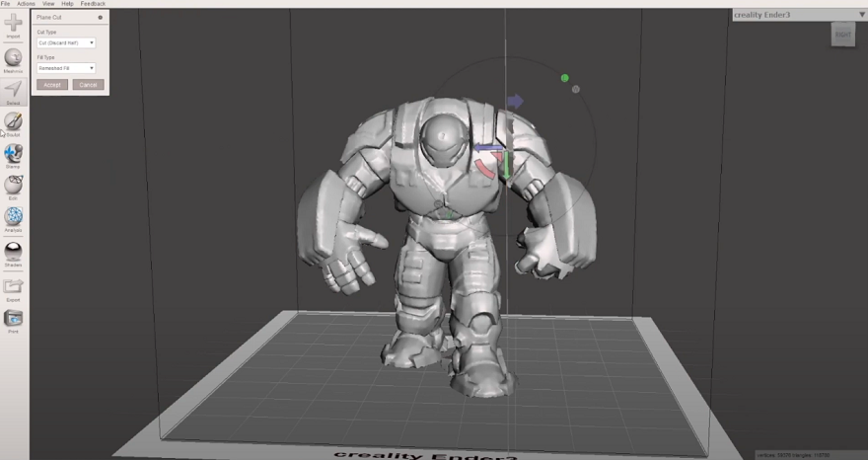Open the File menu
Image resolution: width=868 pixels, height=460 pixels.
(6, 4)
